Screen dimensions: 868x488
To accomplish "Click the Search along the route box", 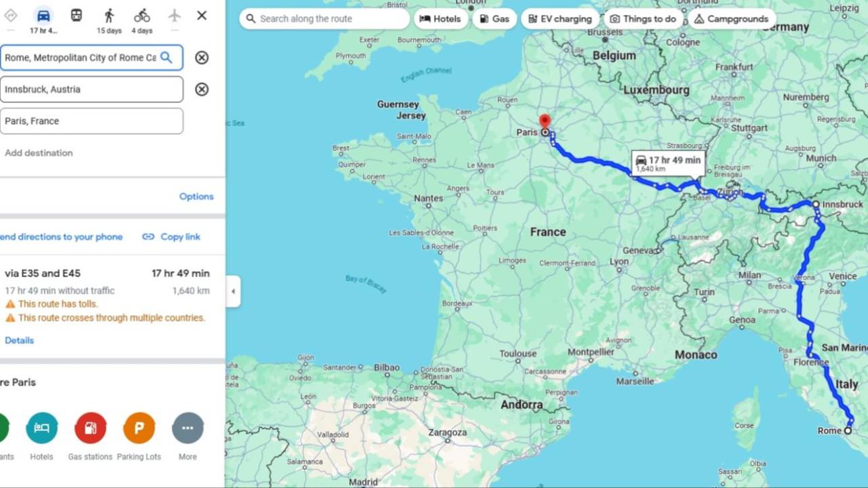I will point(325,19).
